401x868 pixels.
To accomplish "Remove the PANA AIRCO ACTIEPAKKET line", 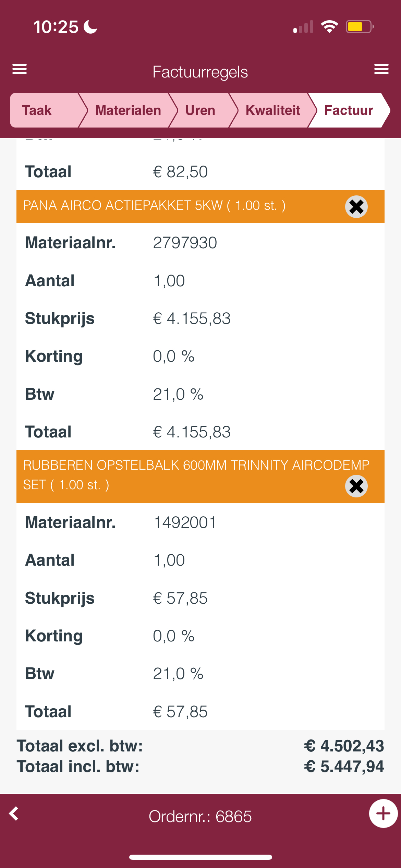I will [x=356, y=207].
